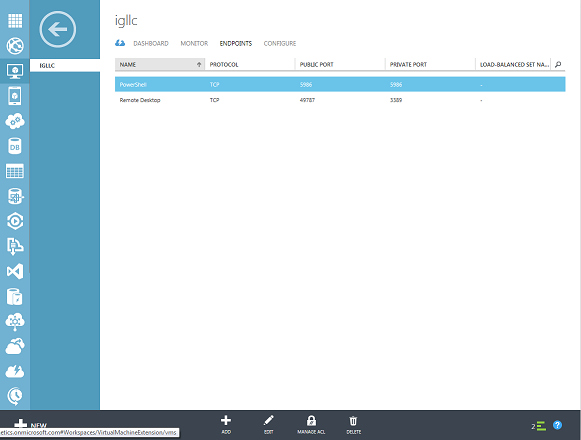Viewport: 581px width, 440px height.
Task: Open Visual Studio icon in sidebar
Action: [15, 271]
